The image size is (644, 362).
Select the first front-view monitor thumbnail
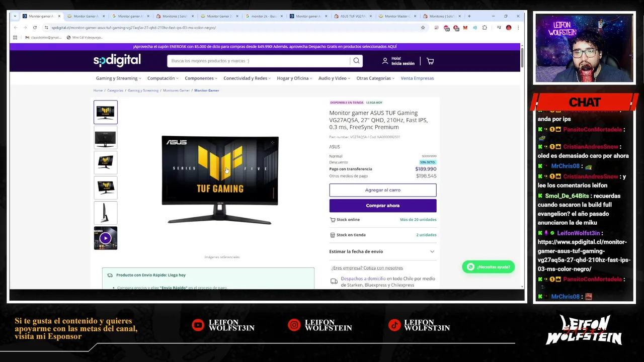tap(105, 112)
